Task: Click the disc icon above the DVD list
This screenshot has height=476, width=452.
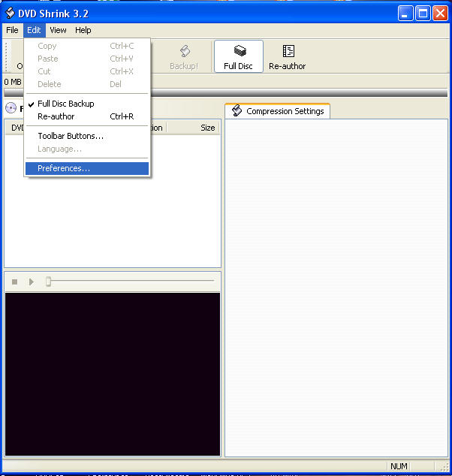Action: [11, 108]
